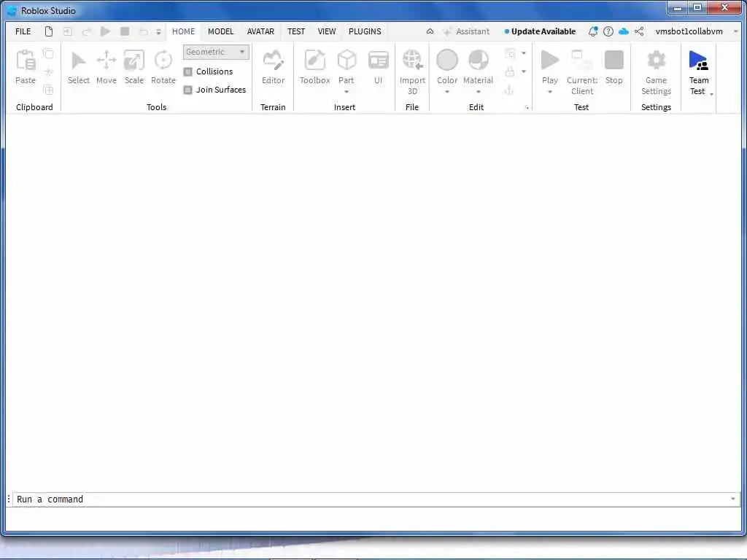Click the Material sphere icon
747x560 pixels.
pyautogui.click(x=478, y=60)
